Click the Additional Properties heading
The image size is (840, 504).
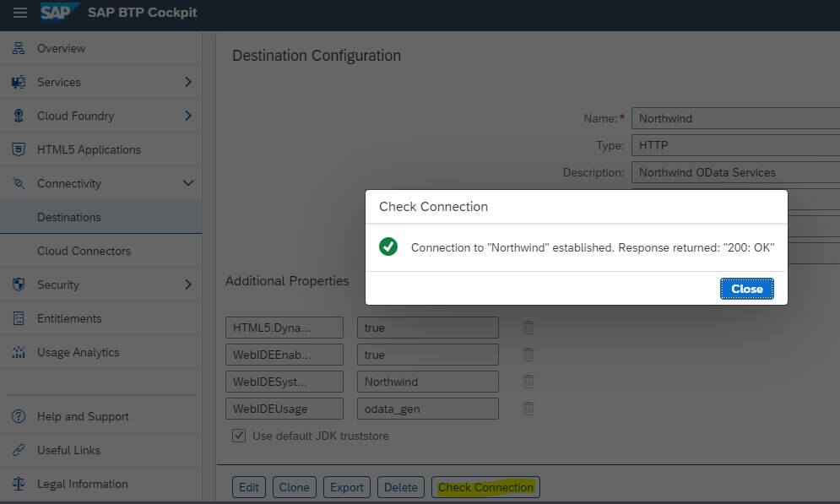click(287, 280)
